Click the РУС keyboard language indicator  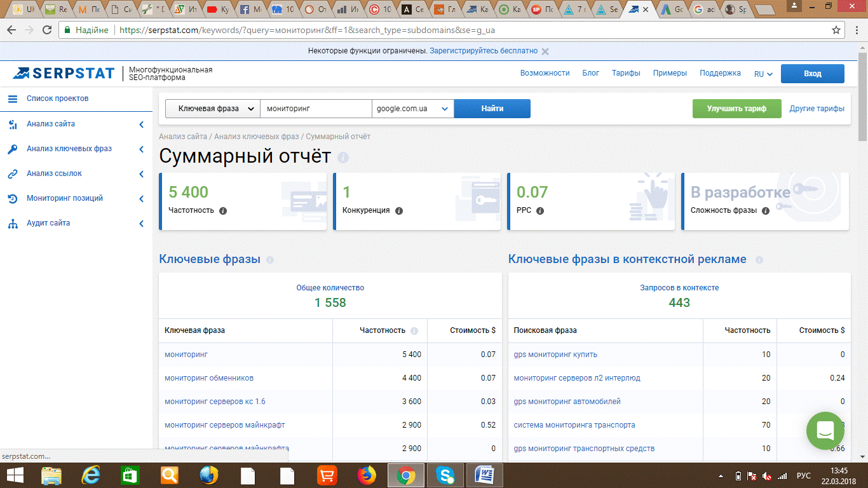coord(804,476)
